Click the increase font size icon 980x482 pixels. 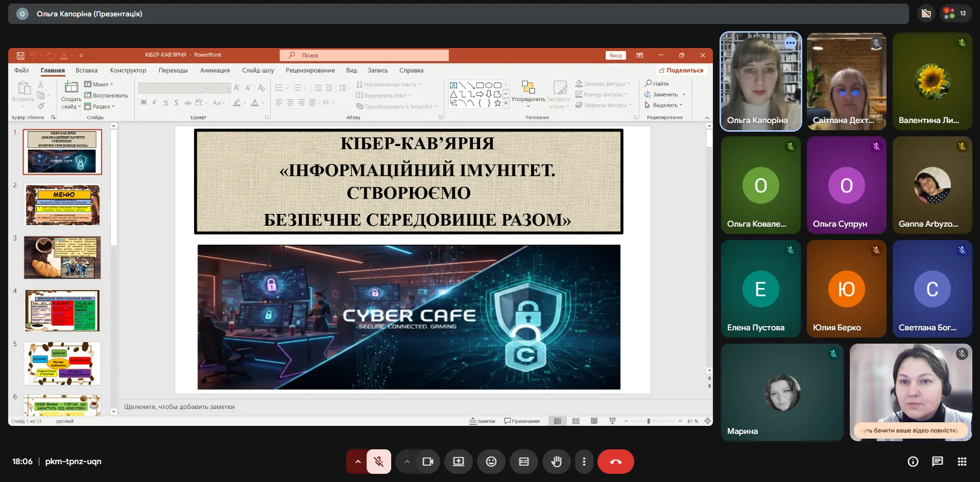coord(237,88)
